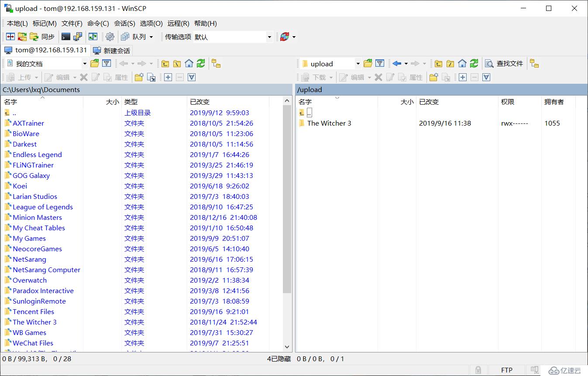Click local scrollbar up arrow
588x376 pixels.
[x=287, y=101]
